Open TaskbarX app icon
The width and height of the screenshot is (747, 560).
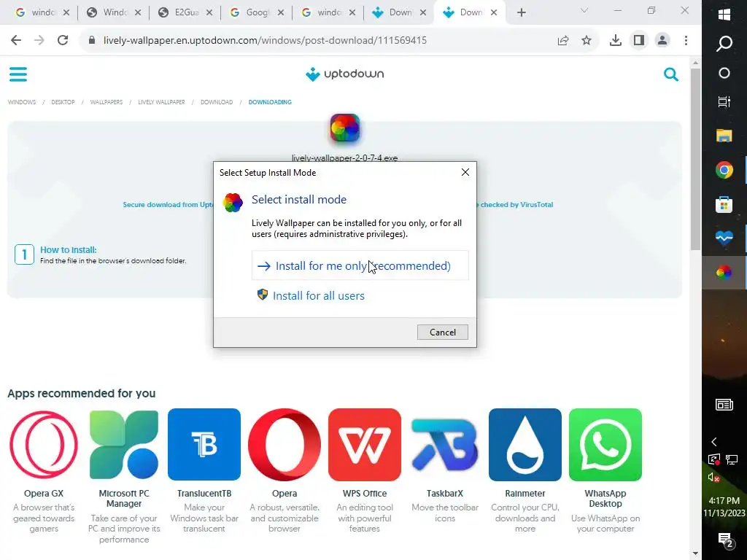tap(445, 444)
